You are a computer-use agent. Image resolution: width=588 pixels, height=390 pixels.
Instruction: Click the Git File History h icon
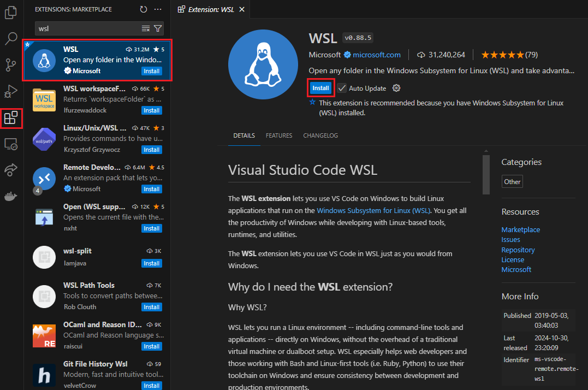[x=44, y=375]
